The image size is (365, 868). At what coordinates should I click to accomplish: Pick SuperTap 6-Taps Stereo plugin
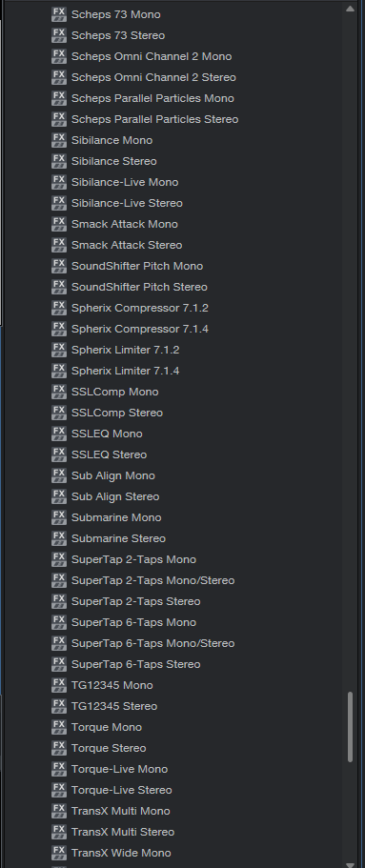135,664
